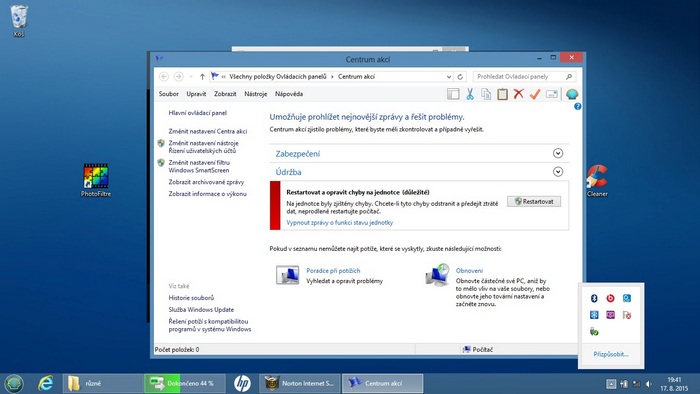Toggle the hidden tray icons arrow

[x=611, y=384]
